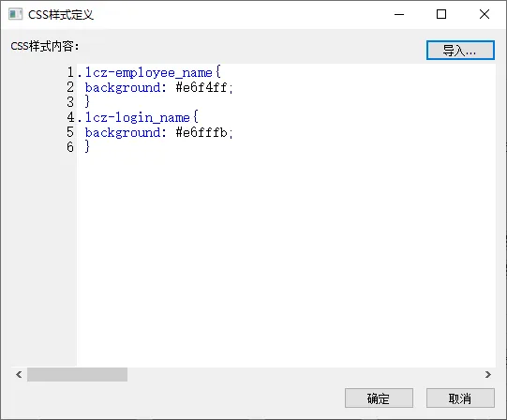Click the CSS样式定义 window title icon

(15, 14)
